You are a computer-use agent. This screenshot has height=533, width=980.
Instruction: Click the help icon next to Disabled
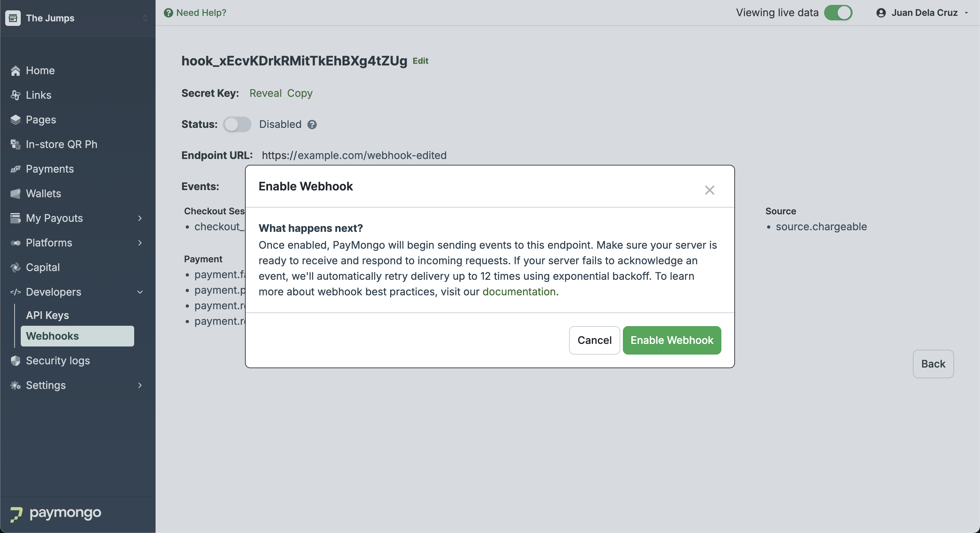pyautogui.click(x=312, y=124)
